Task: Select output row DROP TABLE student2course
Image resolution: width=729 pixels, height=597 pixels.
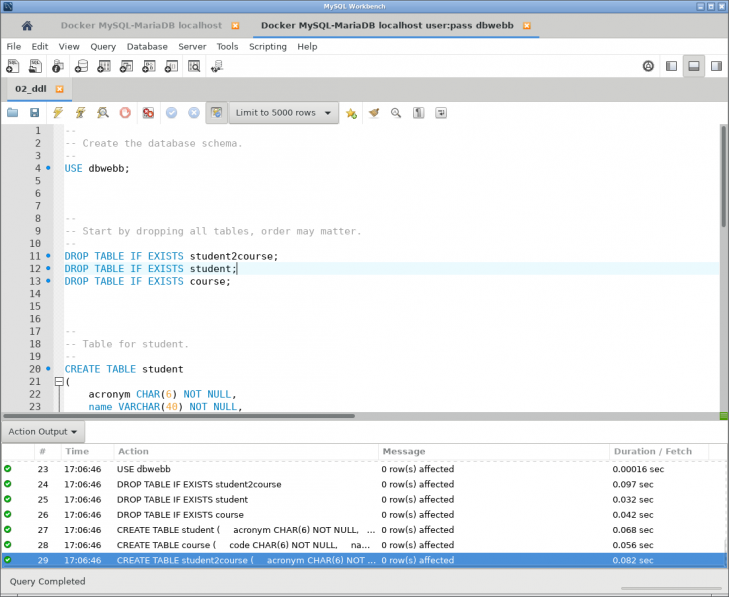Action: [364, 484]
